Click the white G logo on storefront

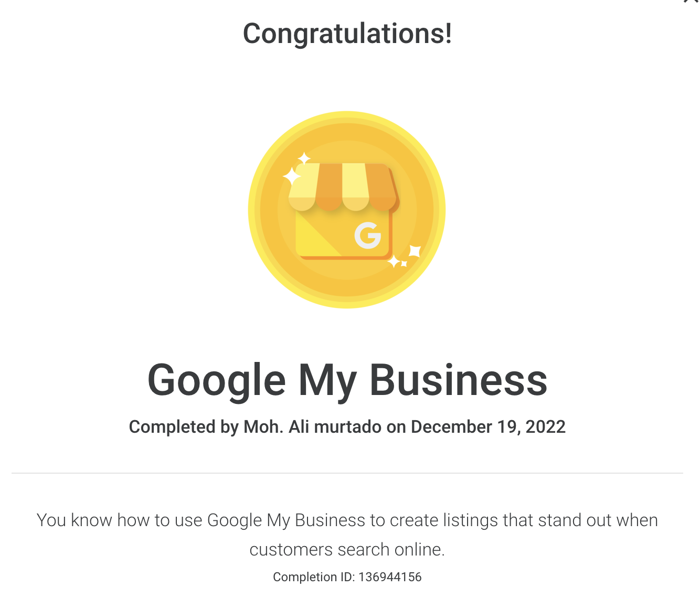click(x=368, y=236)
